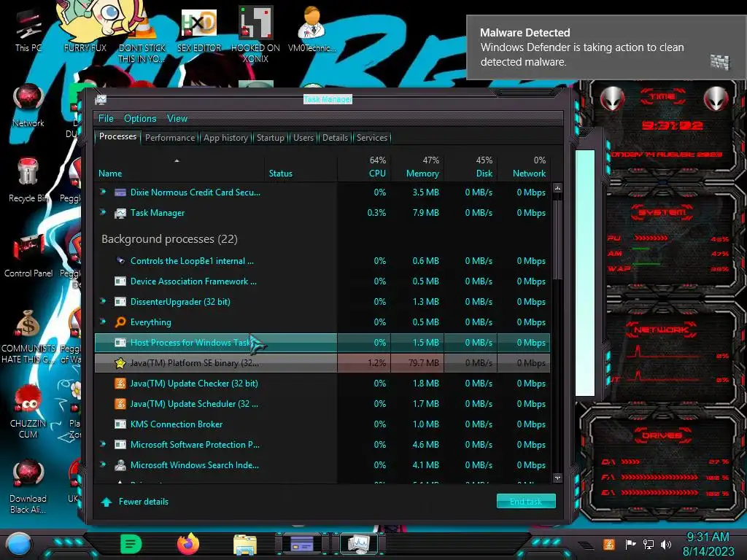Select the Processes tab
The height and width of the screenshot is (560, 747).
click(117, 136)
